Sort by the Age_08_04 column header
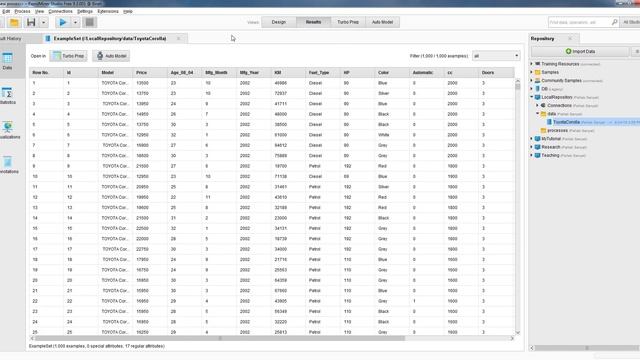 point(184,73)
